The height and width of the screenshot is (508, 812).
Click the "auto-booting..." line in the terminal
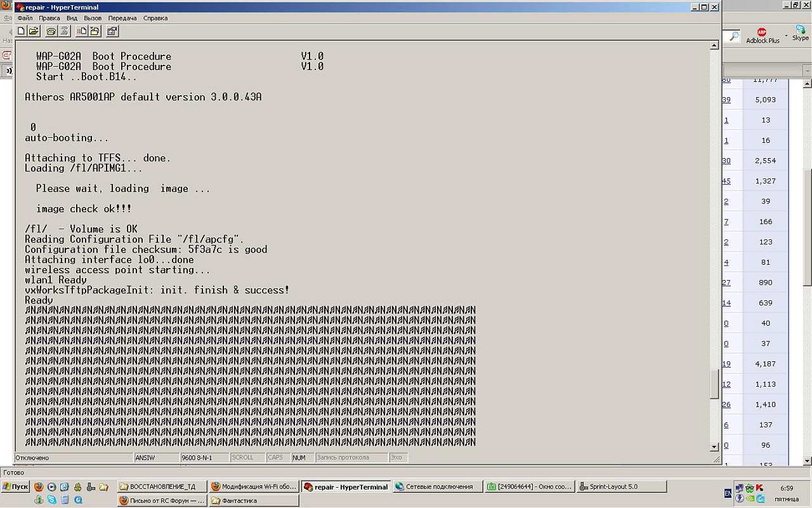pyautogui.click(x=67, y=138)
